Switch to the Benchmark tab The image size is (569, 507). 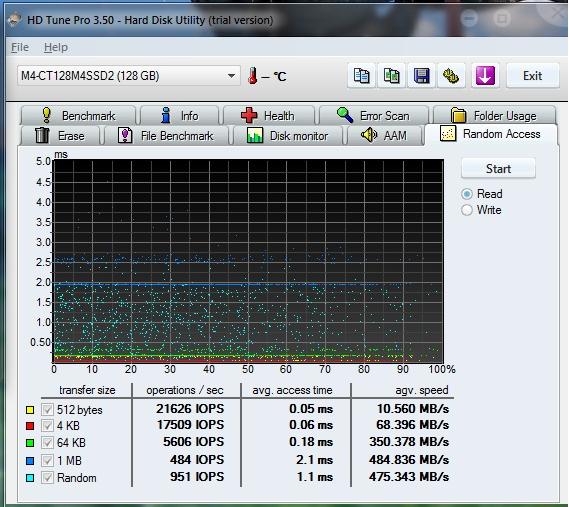tap(78, 116)
